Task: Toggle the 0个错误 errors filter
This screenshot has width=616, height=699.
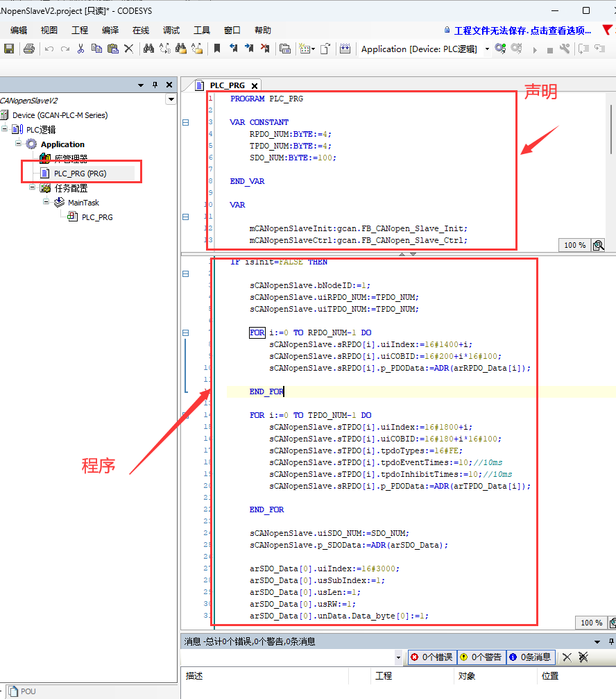Action: [431, 657]
